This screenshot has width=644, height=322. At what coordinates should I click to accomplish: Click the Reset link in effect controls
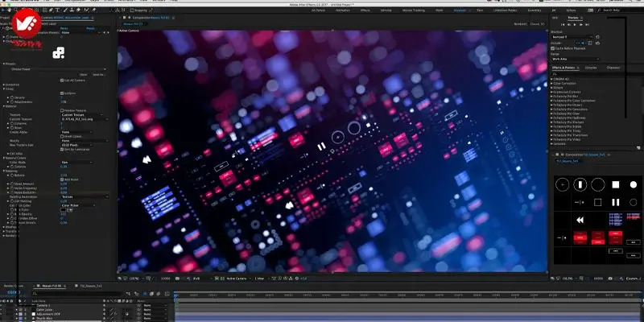[64, 28]
